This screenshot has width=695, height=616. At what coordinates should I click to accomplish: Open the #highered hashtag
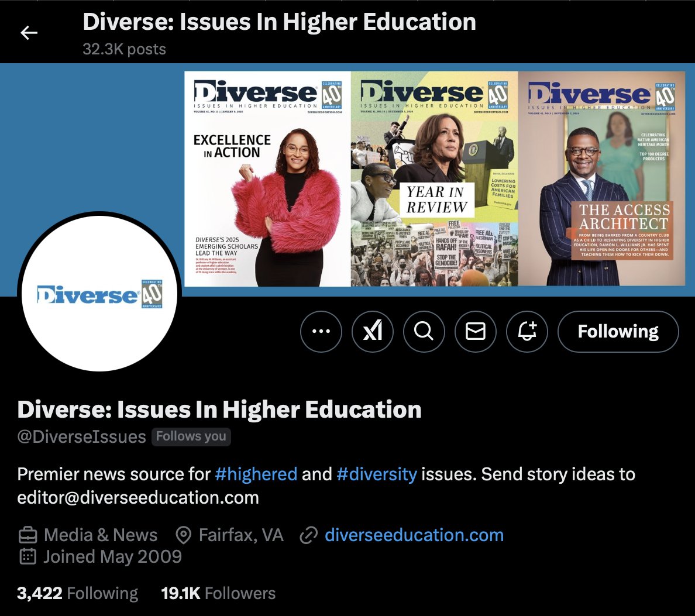click(257, 474)
